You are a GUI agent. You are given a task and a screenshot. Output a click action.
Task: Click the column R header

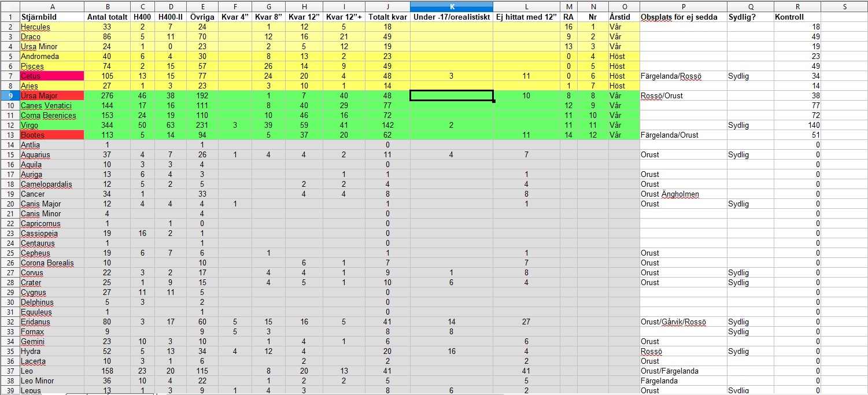(x=797, y=6)
